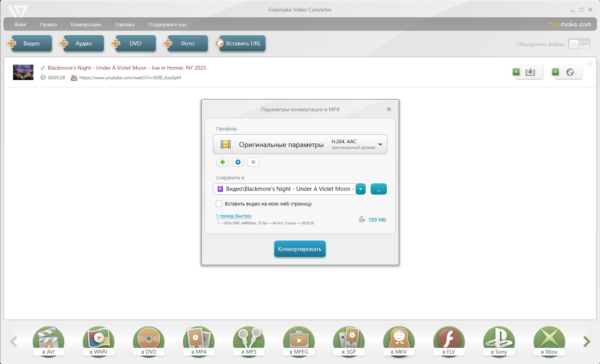Click the Blackmore's Night video thumbnail
The width and height of the screenshot is (600, 364).
[23, 72]
